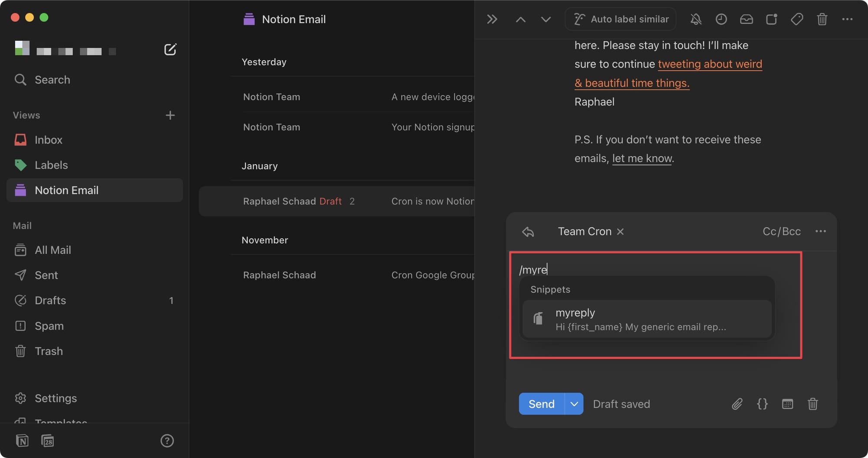This screenshot has height=458, width=868.
Task: Open the Inbox view
Action: [x=95, y=140]
